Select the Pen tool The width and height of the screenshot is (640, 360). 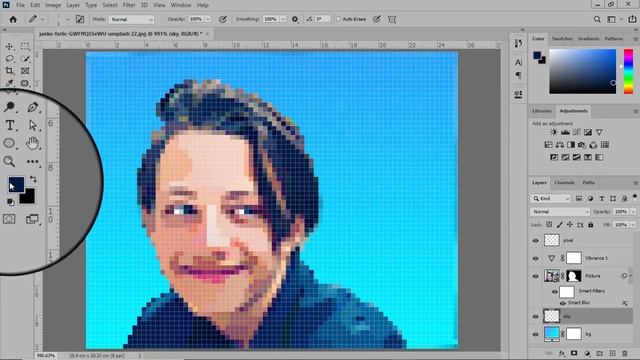pyautogui.click(x=32, y=107)
